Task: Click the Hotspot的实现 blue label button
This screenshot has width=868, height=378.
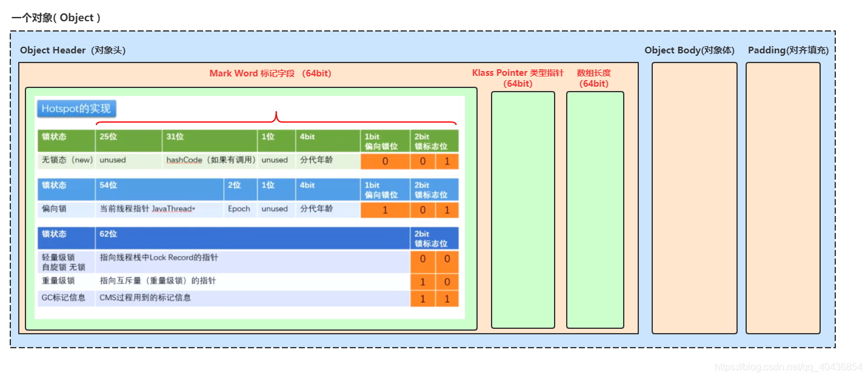Action: click(76, 109)
